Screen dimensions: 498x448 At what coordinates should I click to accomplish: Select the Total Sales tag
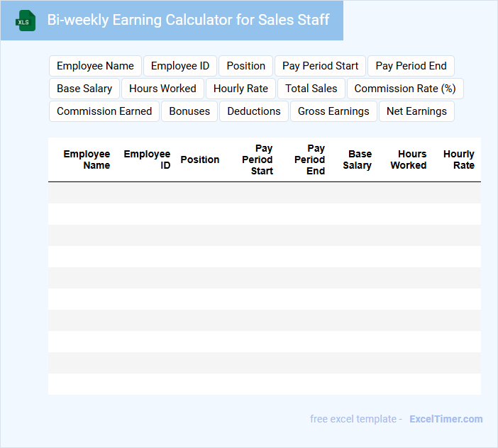click(311, 89)
